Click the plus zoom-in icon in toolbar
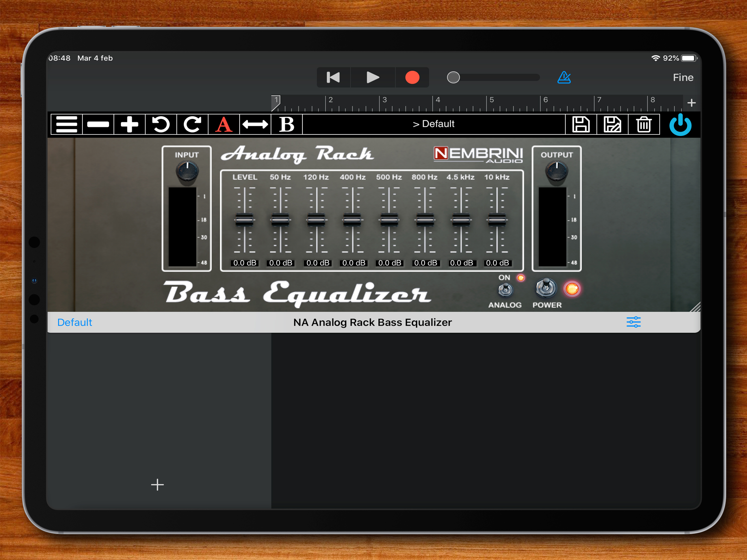This screenshot has width=747, height=560. [x=129, y=124]
